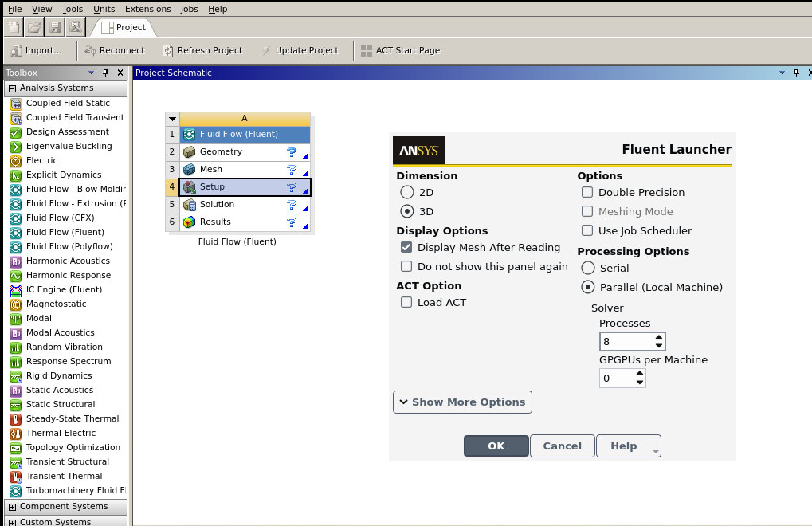
Task: Open the Jobs menu
Action: click(189, 9)
